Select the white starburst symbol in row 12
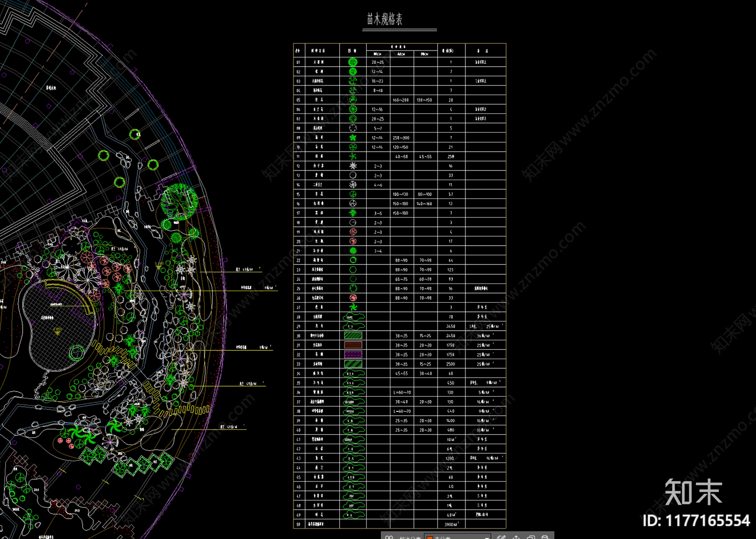Screen dimensions: 756x539 coord(353,166)
